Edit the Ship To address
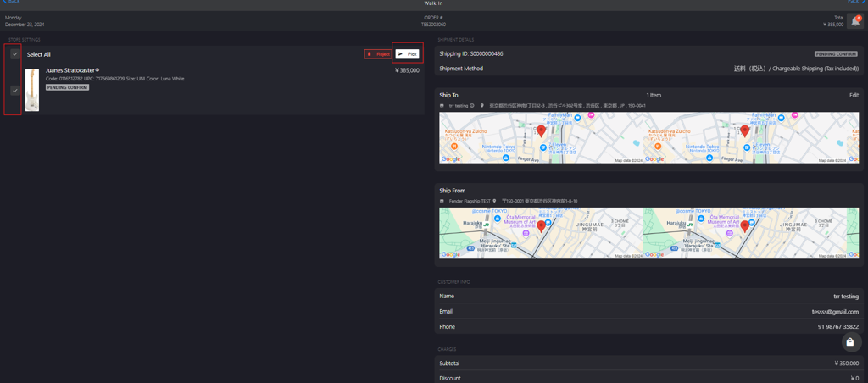 click(854, 95)
